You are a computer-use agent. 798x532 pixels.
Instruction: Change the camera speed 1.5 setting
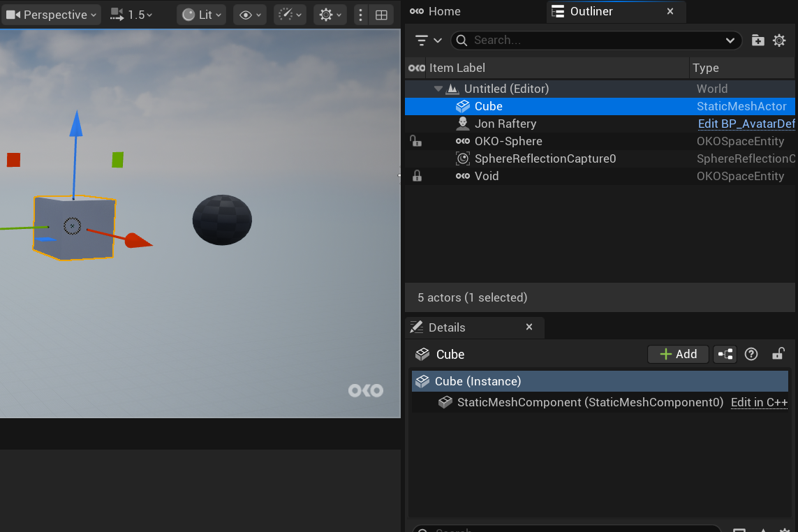[x=131, y=15]
